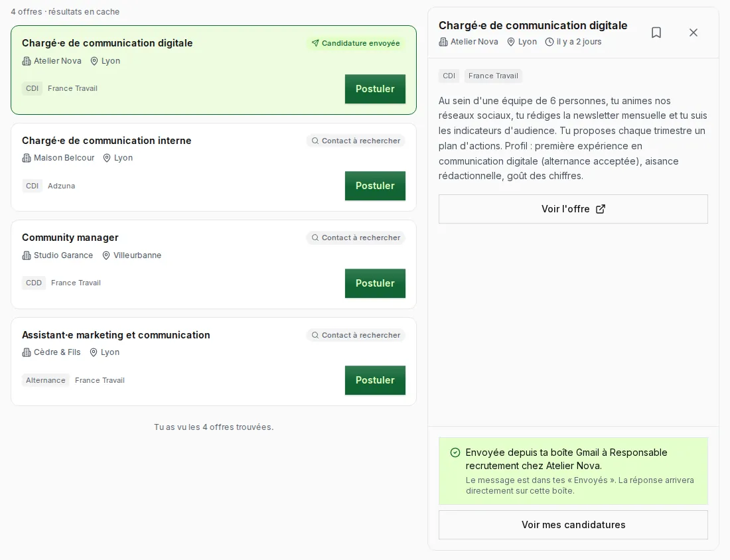The height and width of the screenshot is (560, 730).
Task: Click the CDI tag on Maison Belcour card
Action: point(32,186)
